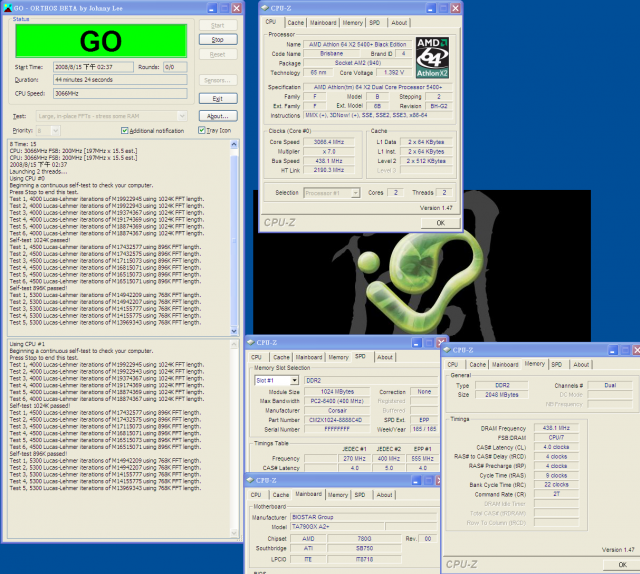Open the Priority dropdown in ORTHOS
The height and width of the screenshot is (574, 640).
coord(56,131)
